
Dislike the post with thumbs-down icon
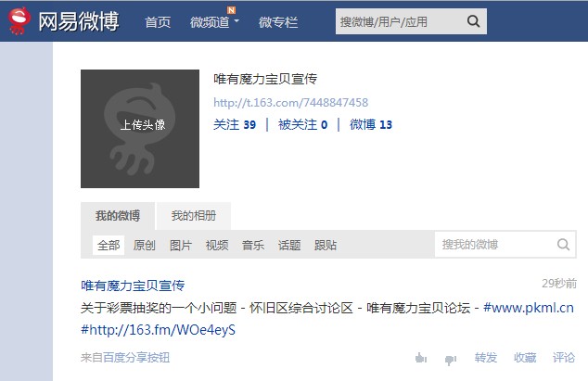[x=451, y=360]
